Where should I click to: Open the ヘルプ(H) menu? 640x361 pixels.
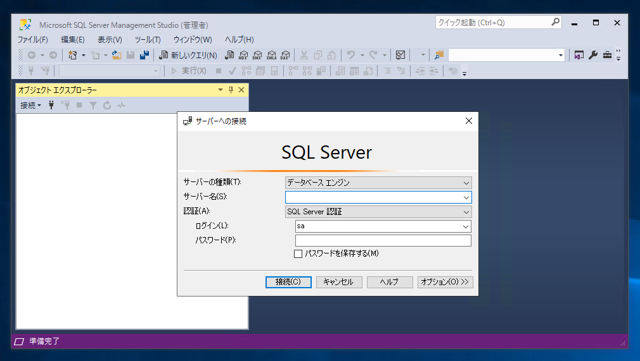pos(239,40)
